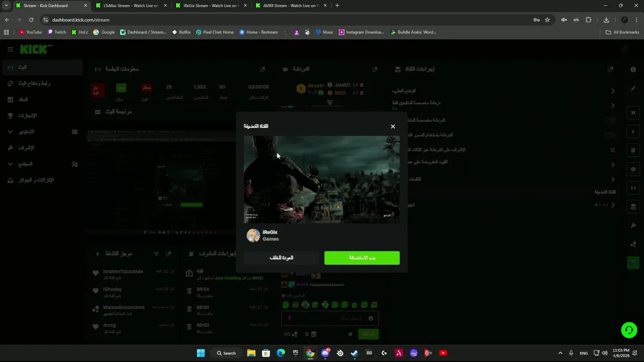This screenshot has height=362, width=644.
Task: Open the Windows Start menu
Action: tap(201, 353)
